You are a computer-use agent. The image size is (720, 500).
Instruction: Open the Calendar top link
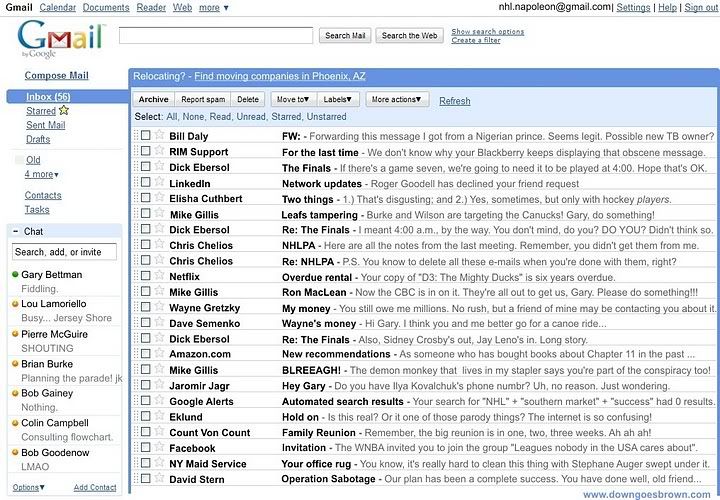point(57,8)
